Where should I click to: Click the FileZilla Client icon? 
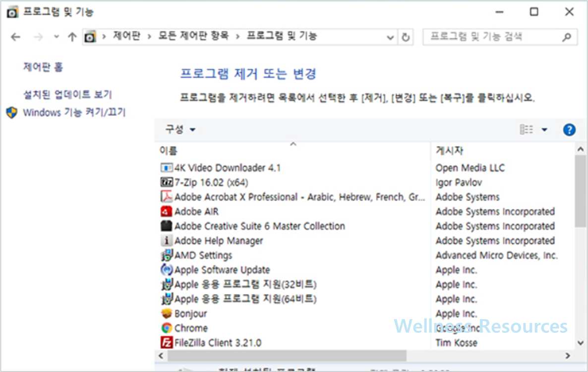167,342
